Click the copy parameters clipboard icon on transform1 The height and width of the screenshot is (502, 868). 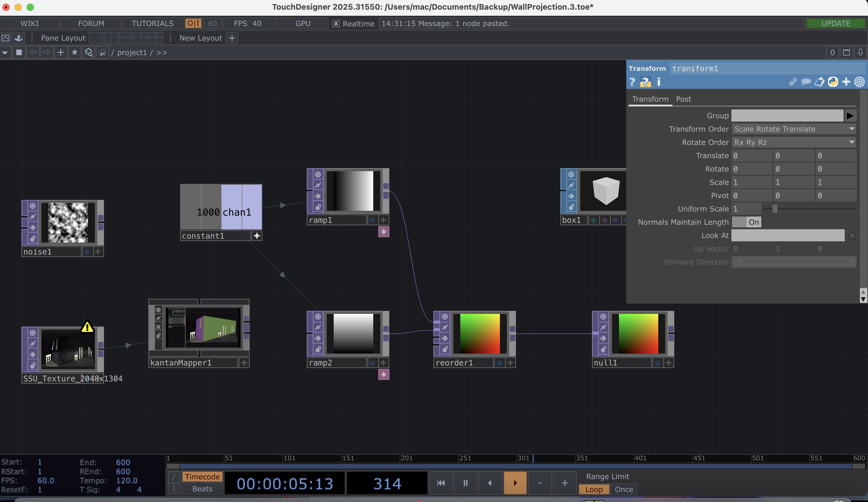coord(820,82)
